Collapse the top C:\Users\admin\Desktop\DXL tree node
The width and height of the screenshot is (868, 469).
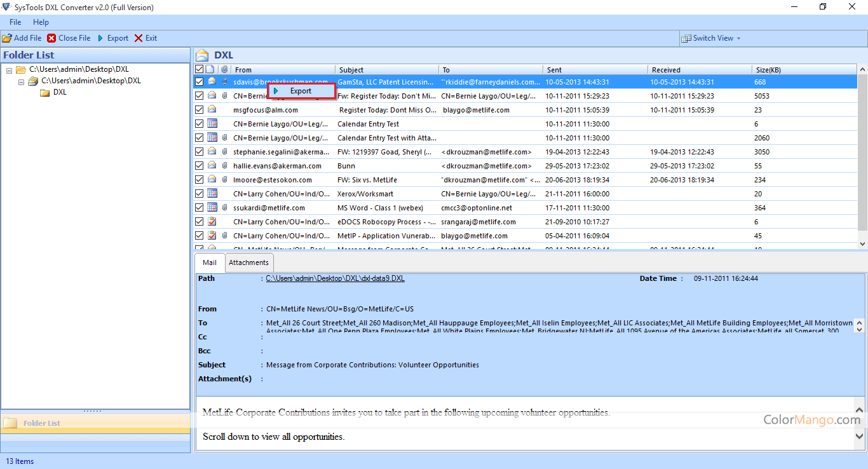click(10, 70)
